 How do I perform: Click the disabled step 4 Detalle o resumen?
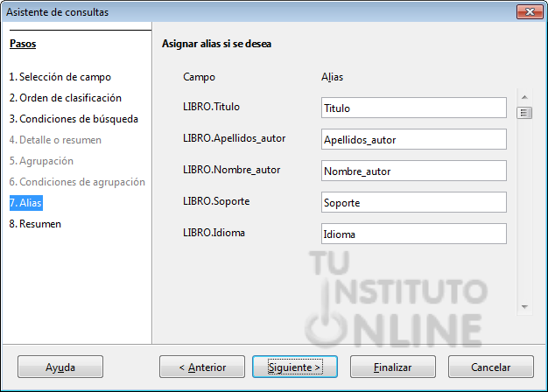pos(55,140)
